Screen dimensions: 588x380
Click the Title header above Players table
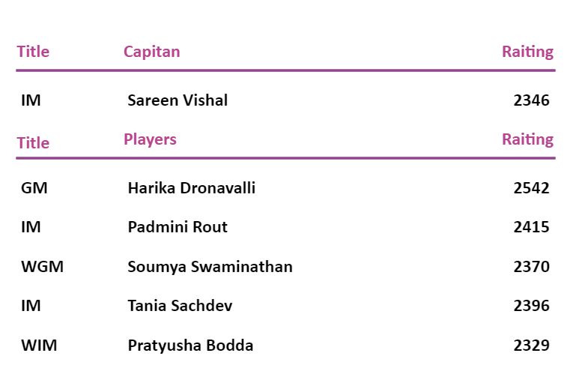pos(33,143)
